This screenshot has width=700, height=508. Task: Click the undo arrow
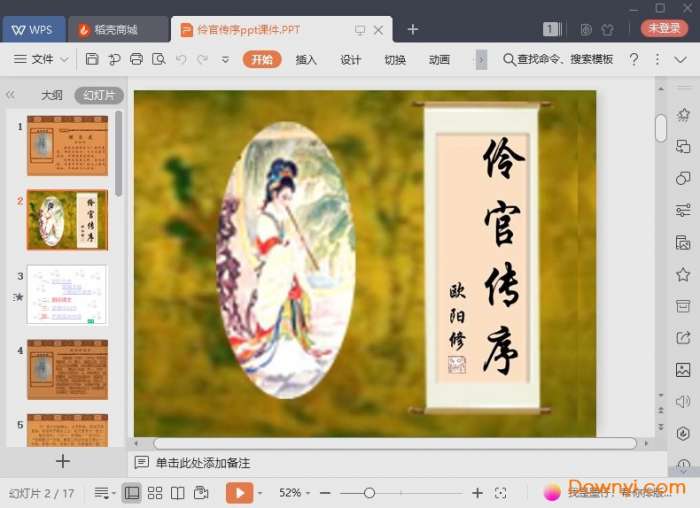pos(181,59)
